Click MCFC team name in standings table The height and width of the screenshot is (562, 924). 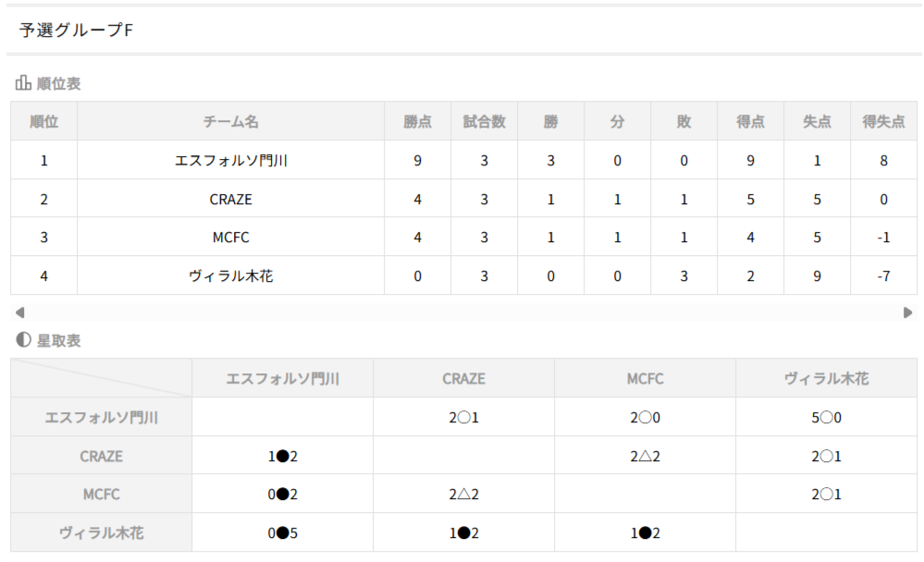[230, 237]
